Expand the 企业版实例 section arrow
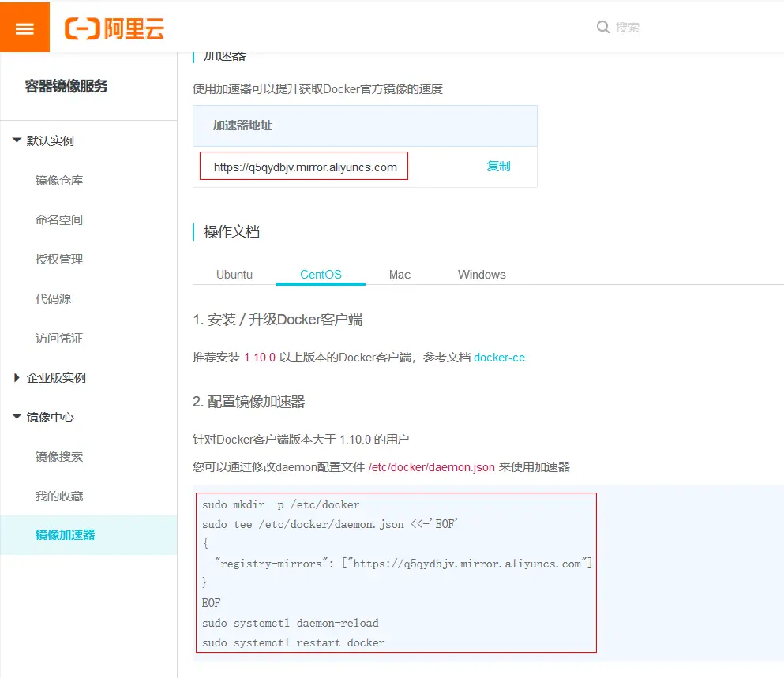The height and width of the screenshot is (678, 784). tap(17, 377)
